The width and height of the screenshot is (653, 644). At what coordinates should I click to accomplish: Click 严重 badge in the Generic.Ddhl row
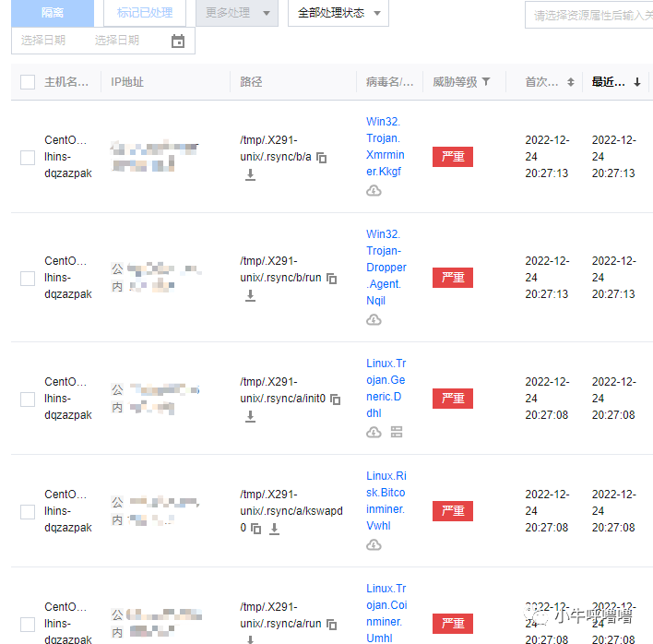pyautogui.click(x=453, y=399)
